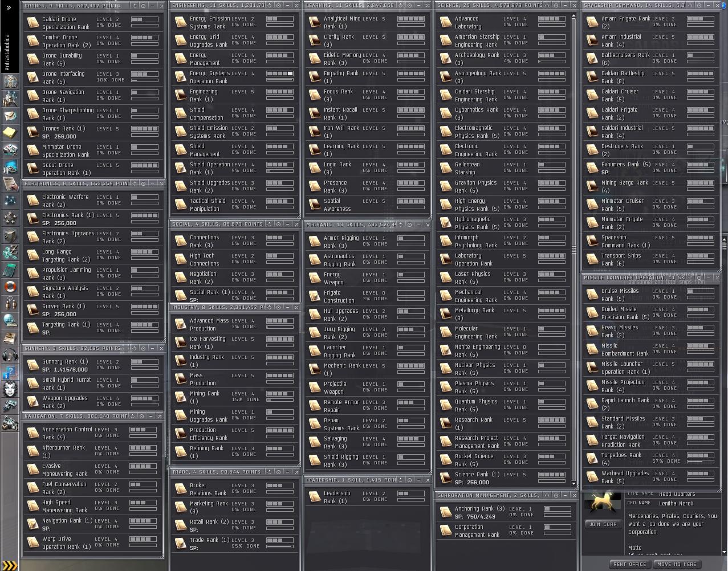The width and height of the screenshot is (728, 571).
Task: Click the Drone Interfacing skill book icon
Action: (x=33, y=78)
